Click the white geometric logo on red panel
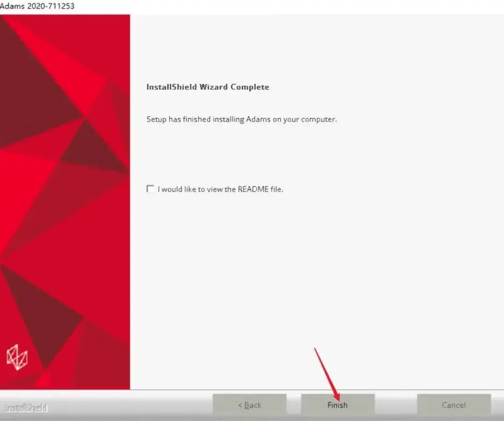This screenshot has height=421, width=504. click(17, 357)
